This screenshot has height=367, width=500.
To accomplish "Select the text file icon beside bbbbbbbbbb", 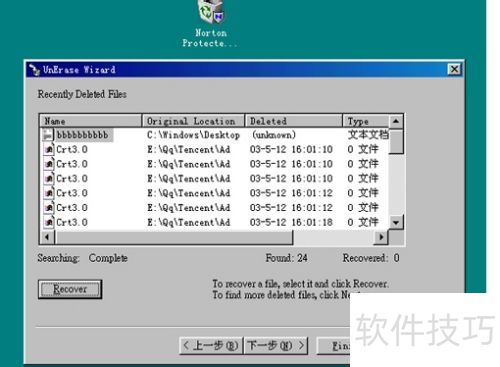I will click(x=48, y=135).
